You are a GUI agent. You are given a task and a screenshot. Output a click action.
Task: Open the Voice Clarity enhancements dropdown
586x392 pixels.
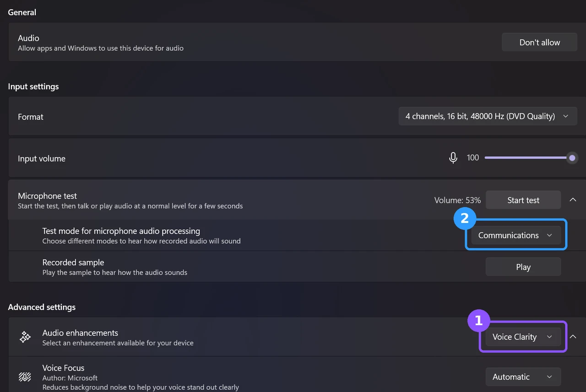pyautogui.click(x=523, y=337)
